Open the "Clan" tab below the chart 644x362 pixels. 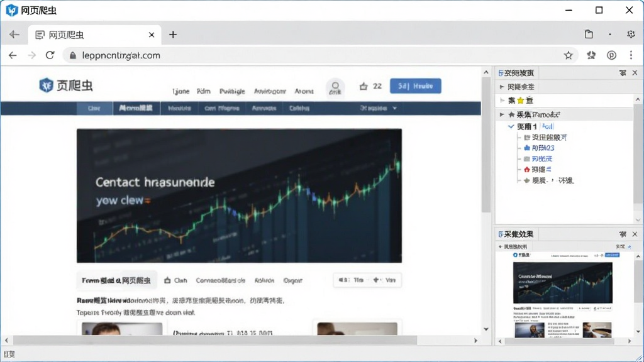(x=176, y=280)
